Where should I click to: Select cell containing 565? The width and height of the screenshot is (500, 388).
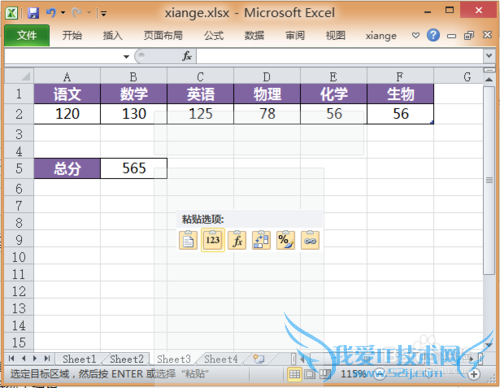[x=134, y=168]
